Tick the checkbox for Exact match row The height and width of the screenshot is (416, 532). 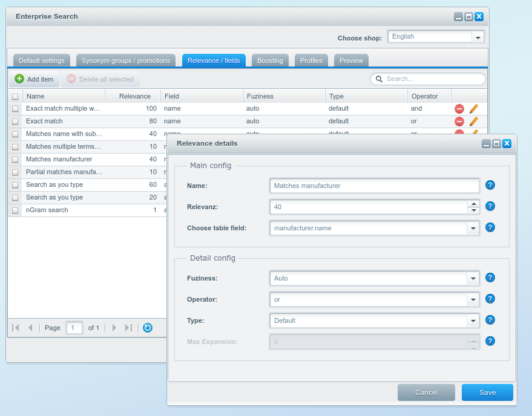coord(15,122)
